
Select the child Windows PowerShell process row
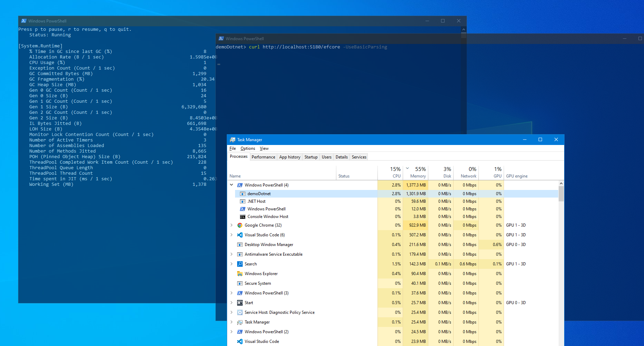(393, 209)
